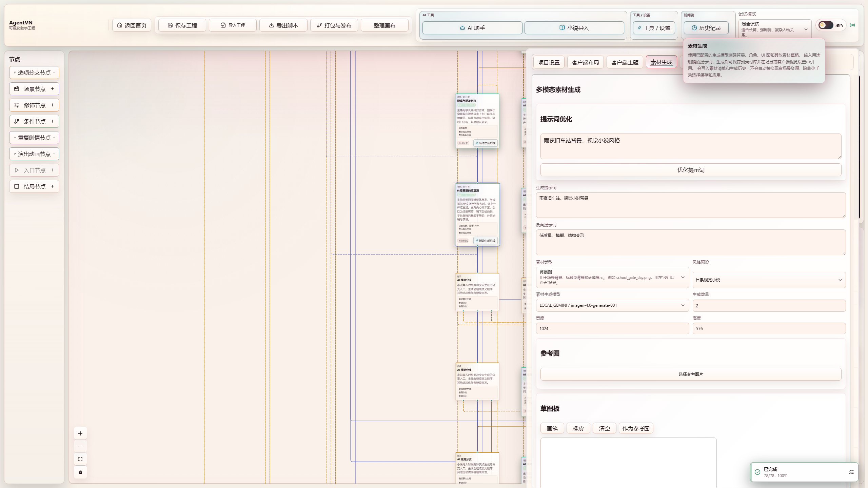Choose a model in 素材生成模型 dropdown
The height and width of the screenshot is (488, 868).
612,305
